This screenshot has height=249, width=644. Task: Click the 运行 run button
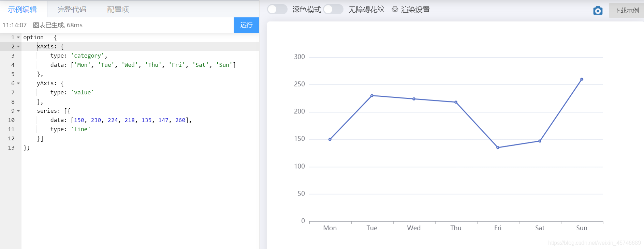click(246, 25)
